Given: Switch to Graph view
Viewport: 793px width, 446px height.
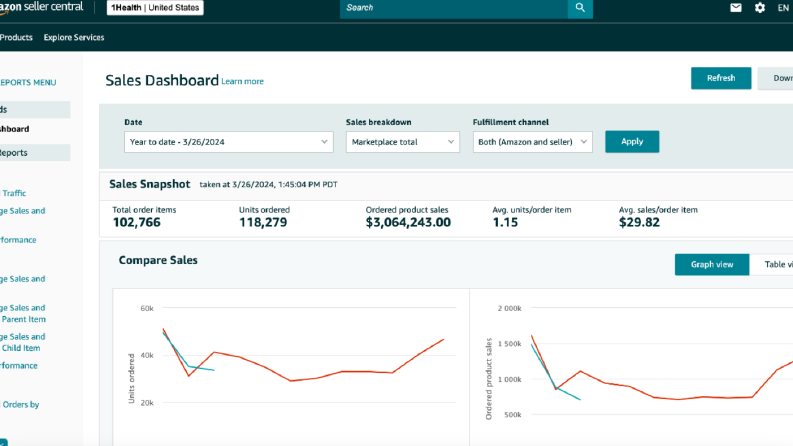Looking at the screenshot, I should (x=712, y=264).
